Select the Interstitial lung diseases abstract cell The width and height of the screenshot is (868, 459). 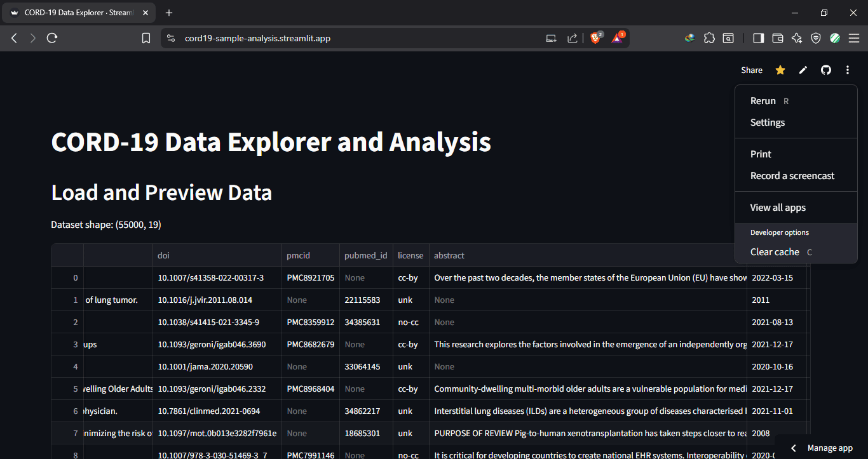(588, 411)
